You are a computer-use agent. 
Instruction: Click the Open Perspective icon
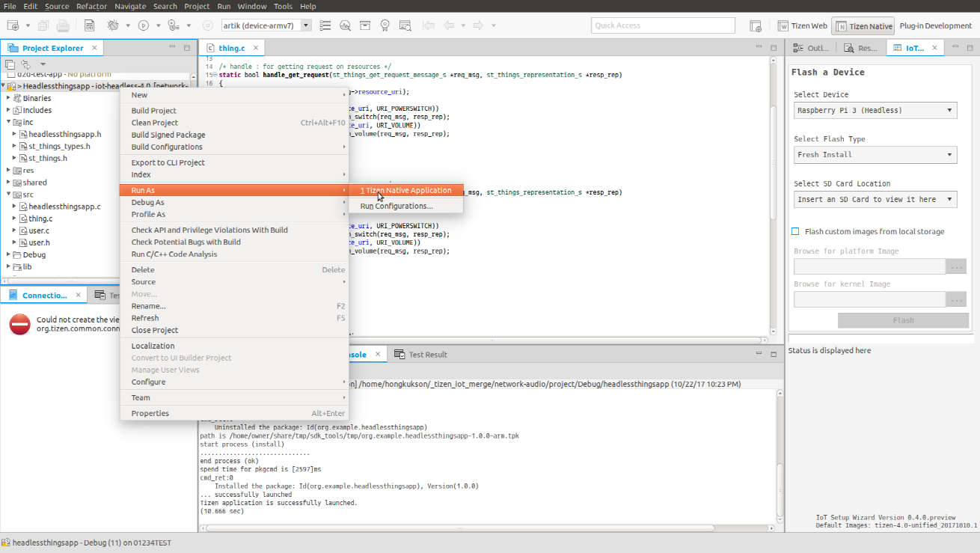pyautogui.click(x=756, y=25)
